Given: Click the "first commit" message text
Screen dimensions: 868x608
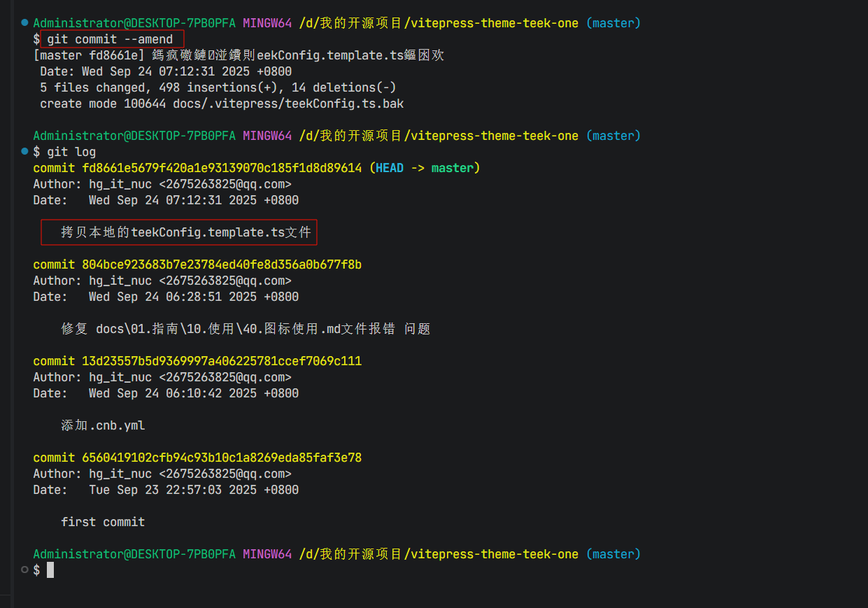Looking at the screenshot, I should click(x=103, y=522).
